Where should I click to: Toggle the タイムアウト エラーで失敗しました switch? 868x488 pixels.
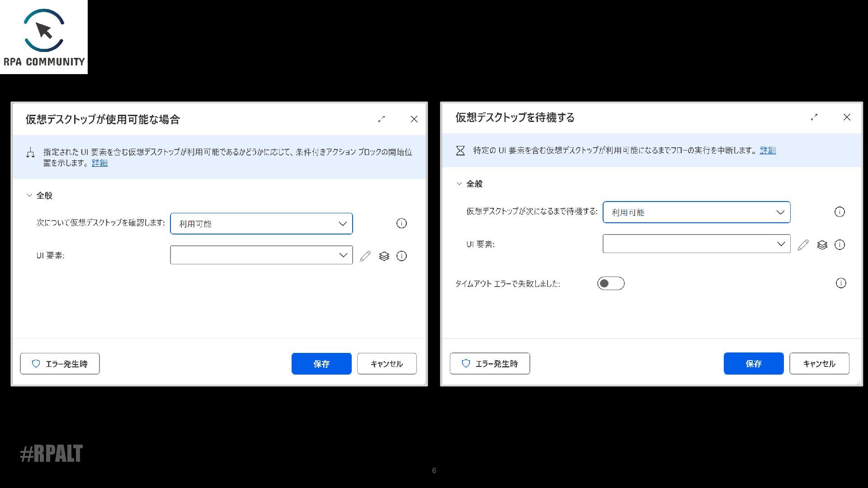coord(610,283)
